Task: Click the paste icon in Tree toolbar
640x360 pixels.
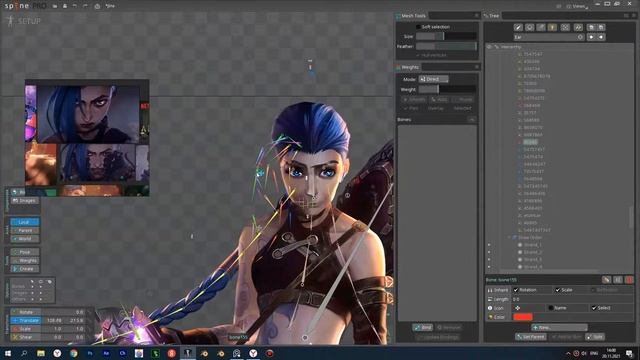Action: (601, 27)
